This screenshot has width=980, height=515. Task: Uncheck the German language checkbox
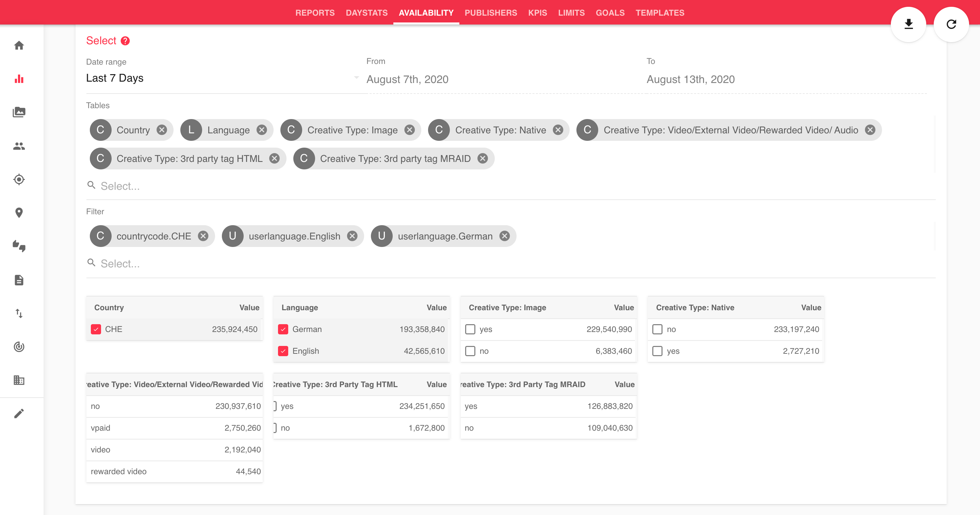click(x=283, y=329)
